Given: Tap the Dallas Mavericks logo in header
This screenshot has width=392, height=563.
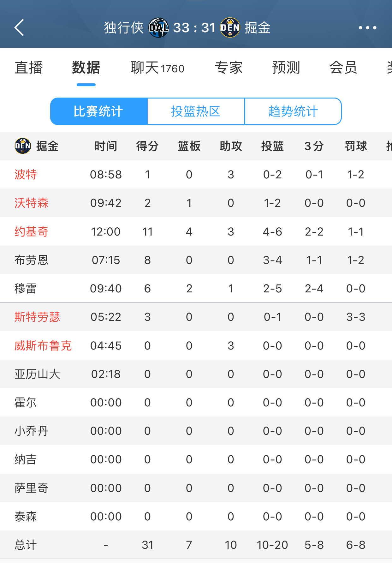Looking at the screenshot, I should click(x=158, y=28).
